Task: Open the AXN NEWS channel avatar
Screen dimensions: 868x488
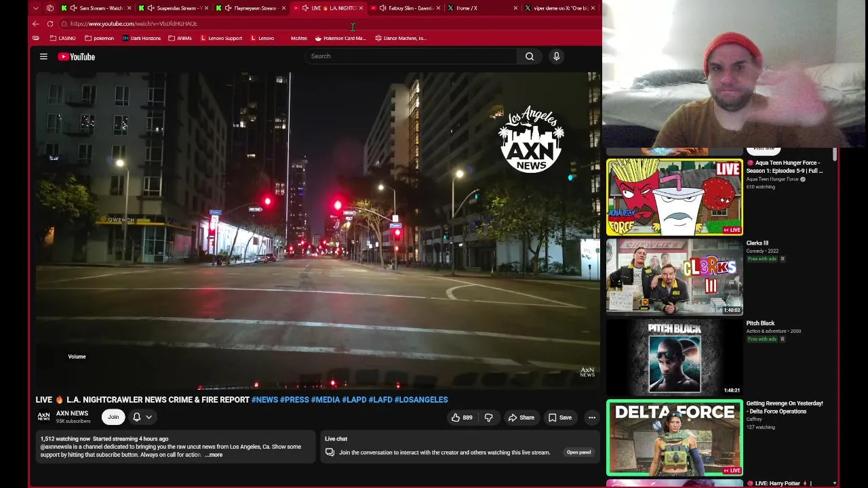Action: tap(43, 417)
